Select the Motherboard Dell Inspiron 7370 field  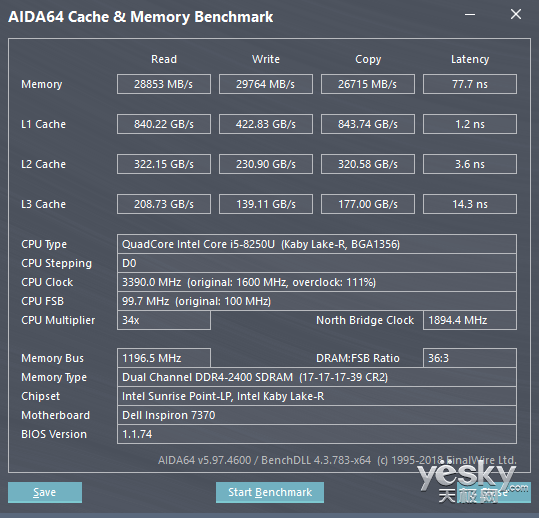tap(317, 415)
